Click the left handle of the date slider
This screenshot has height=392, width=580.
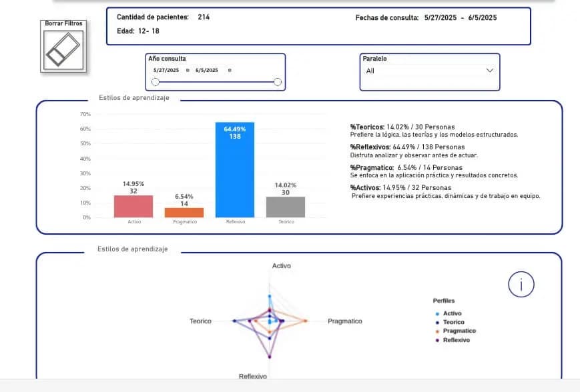[x=156, y=82]
